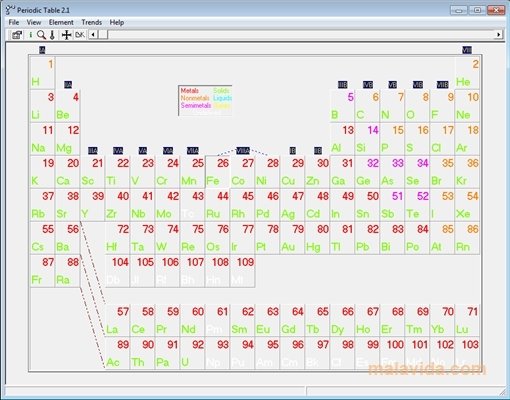Select Silicon (Si) element 14
The width and height of the screenshot is (510, 400).
[367, 139]
